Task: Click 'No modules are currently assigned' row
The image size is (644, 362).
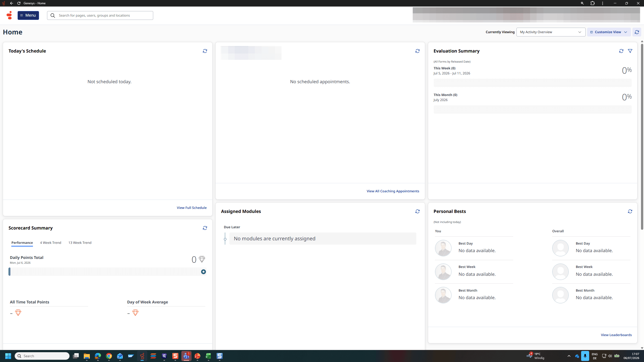Action: coord(323,239)
